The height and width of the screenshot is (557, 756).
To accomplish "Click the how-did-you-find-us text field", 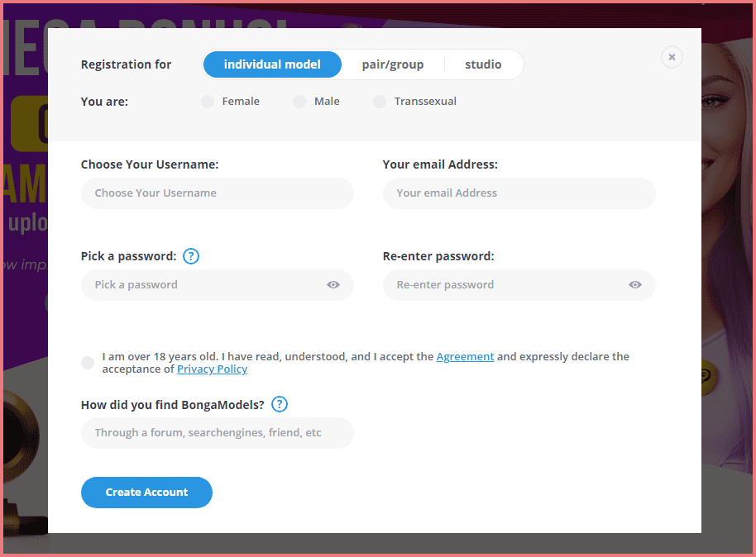I will point(217,433).
